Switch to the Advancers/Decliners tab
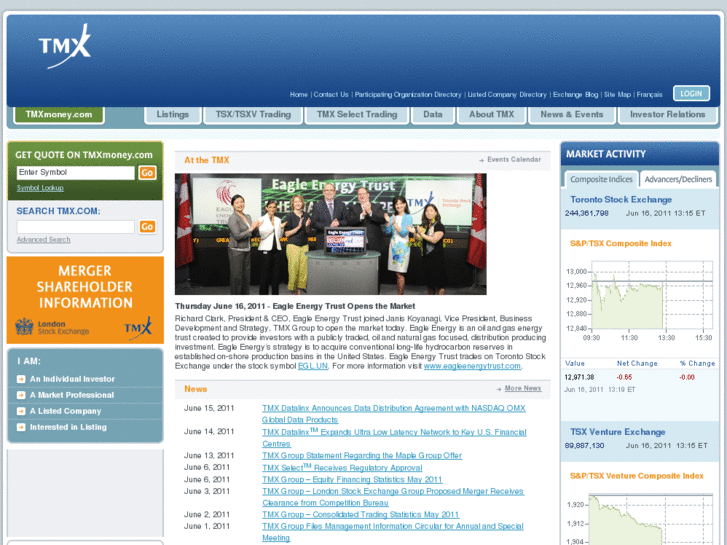 (x=678, y=179)
